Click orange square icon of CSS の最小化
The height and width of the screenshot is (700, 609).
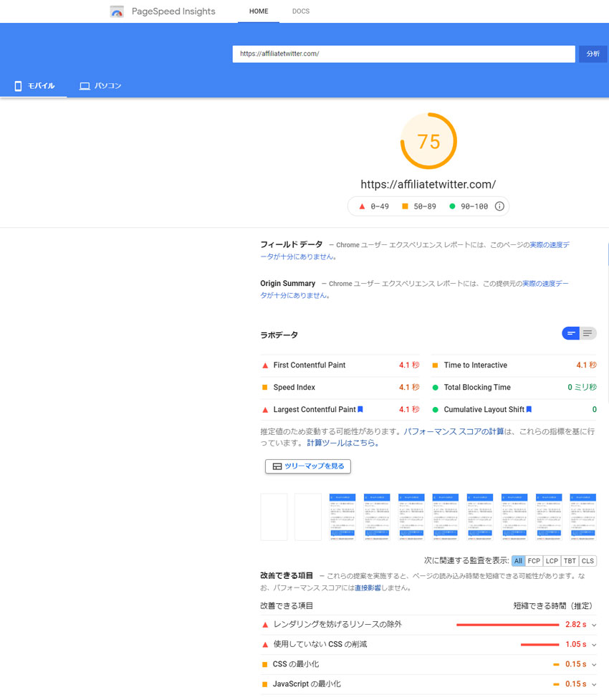[265, 664]
